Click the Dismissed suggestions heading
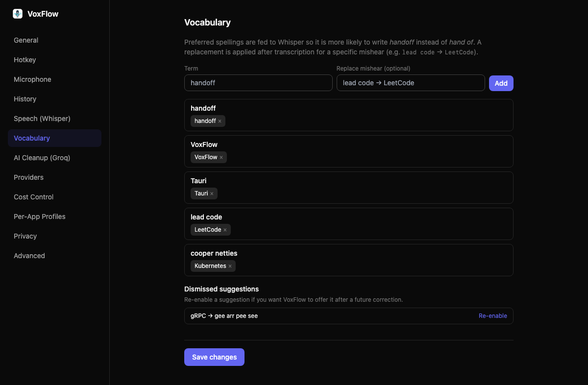 click(221, 289)
